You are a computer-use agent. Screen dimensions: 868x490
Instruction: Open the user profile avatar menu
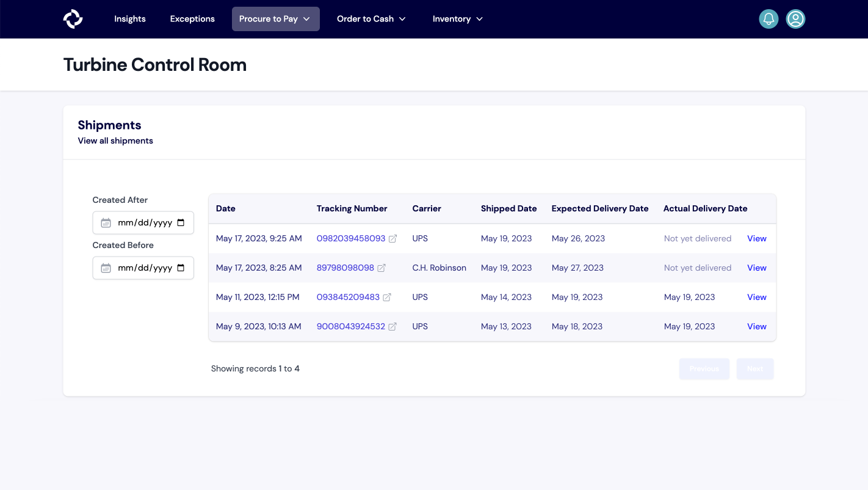pos(795,19)
